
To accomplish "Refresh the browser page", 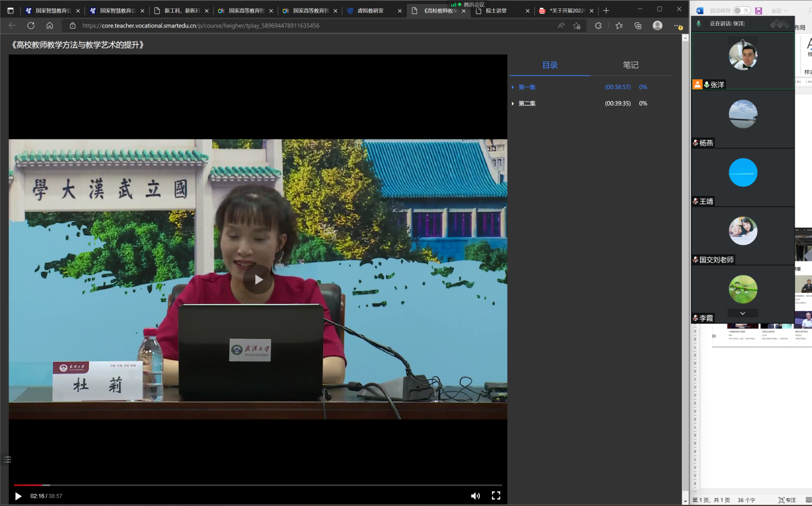I will point(31,26).
